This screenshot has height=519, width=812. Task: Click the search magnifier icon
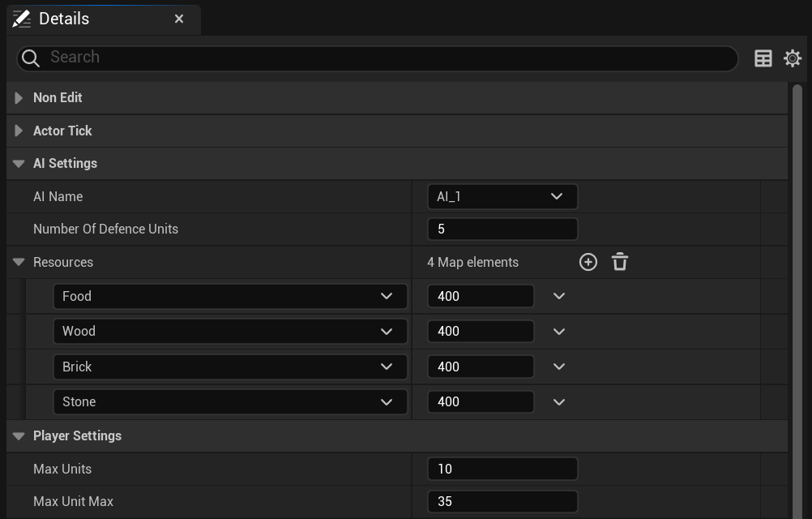pyautogui.click(x=31, y=58)
